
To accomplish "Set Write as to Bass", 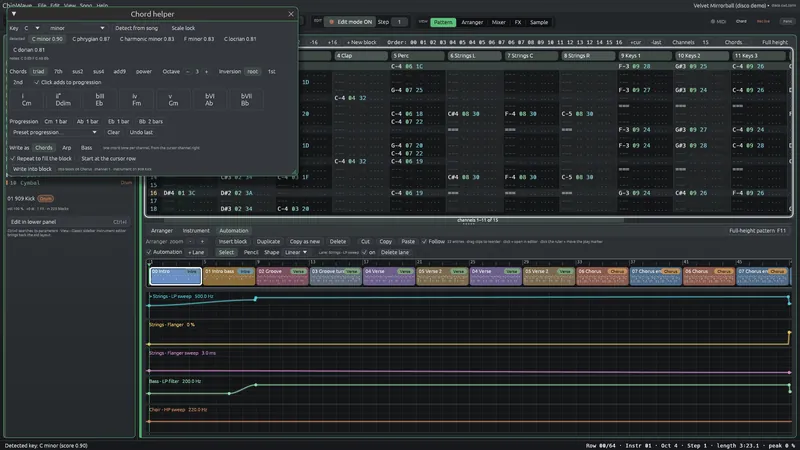I will click(86, 148).
